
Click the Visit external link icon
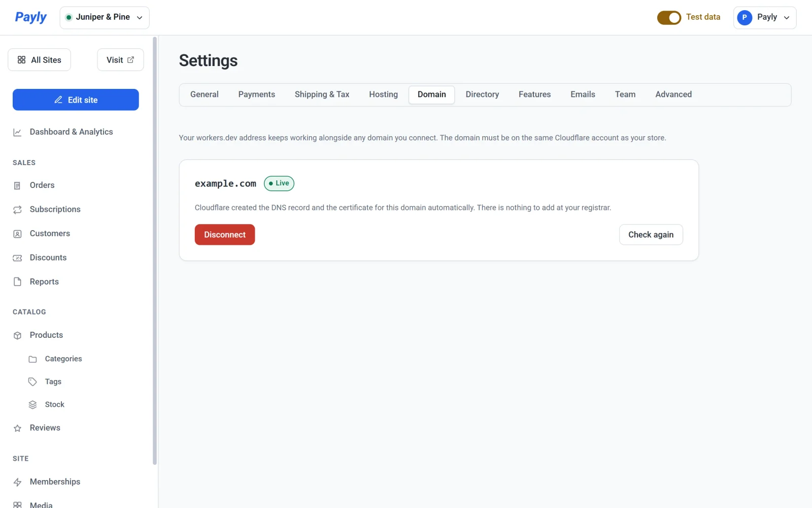click(x=131, y=60)
